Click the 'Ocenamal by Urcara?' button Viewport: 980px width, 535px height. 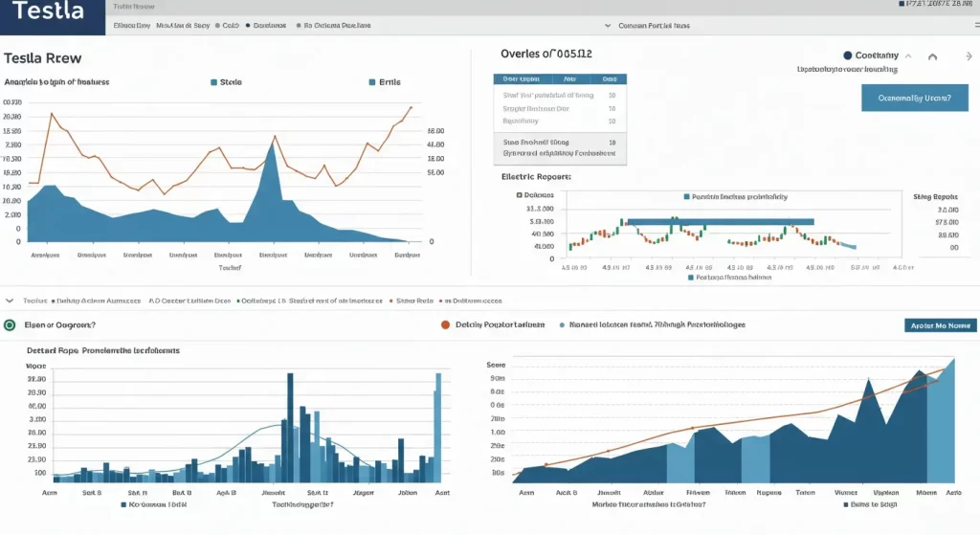tap(914, 99)
